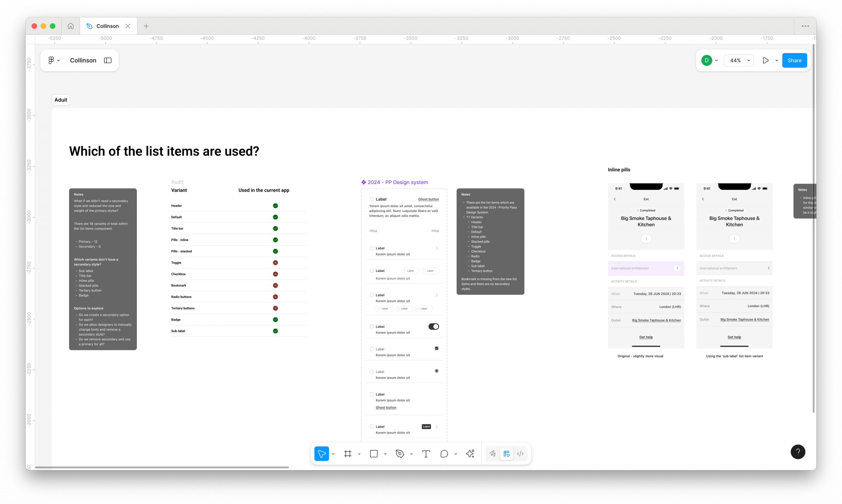Select the Rectangle shape tool
This screenshot has height=504, width=842.
(x=374, y=453)
